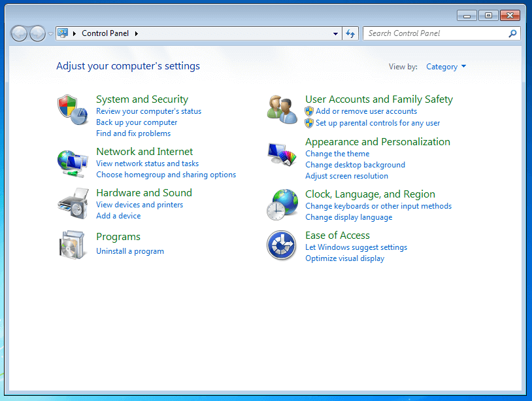
Task: Open System and Security heading link
Action: click(x=142, y=99)
